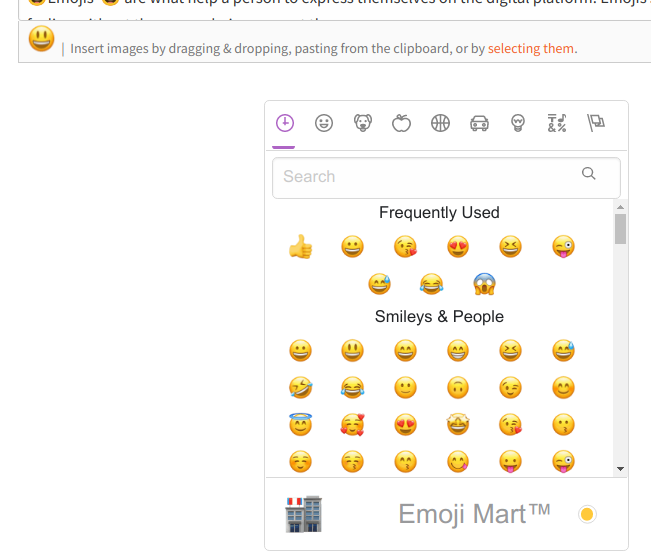Switch to Animals & Nature dog-face tab
Screen dimensions: 651x559
[363, 123]
